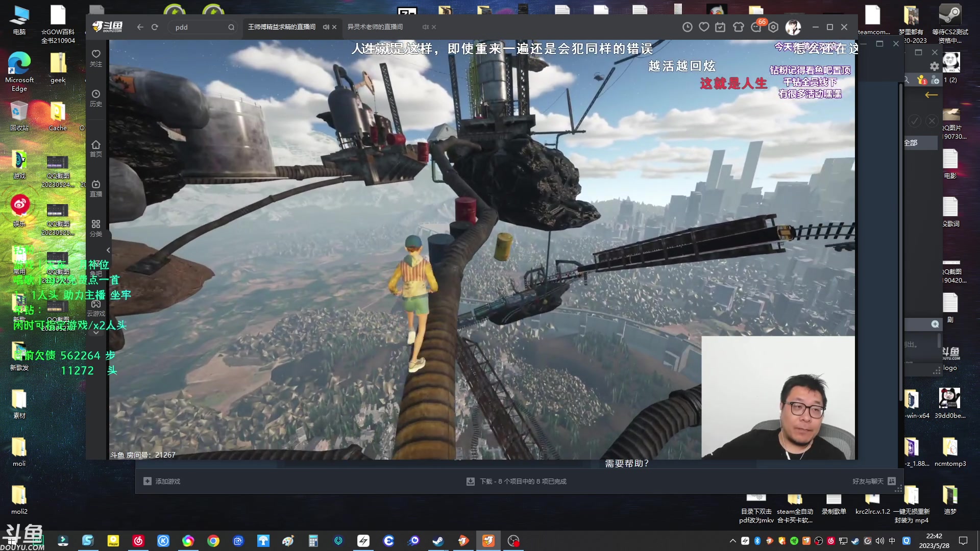Viewport: 980px width, 551px height.
Task: Open the moli folder on desktop
Action: point(19,452)
